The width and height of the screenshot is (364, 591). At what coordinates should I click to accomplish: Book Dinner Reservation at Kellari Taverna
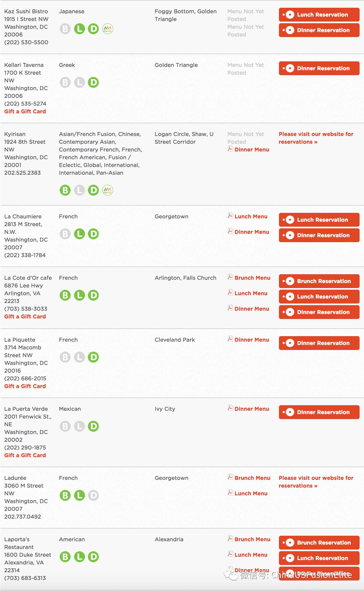[x=319, y=68]
